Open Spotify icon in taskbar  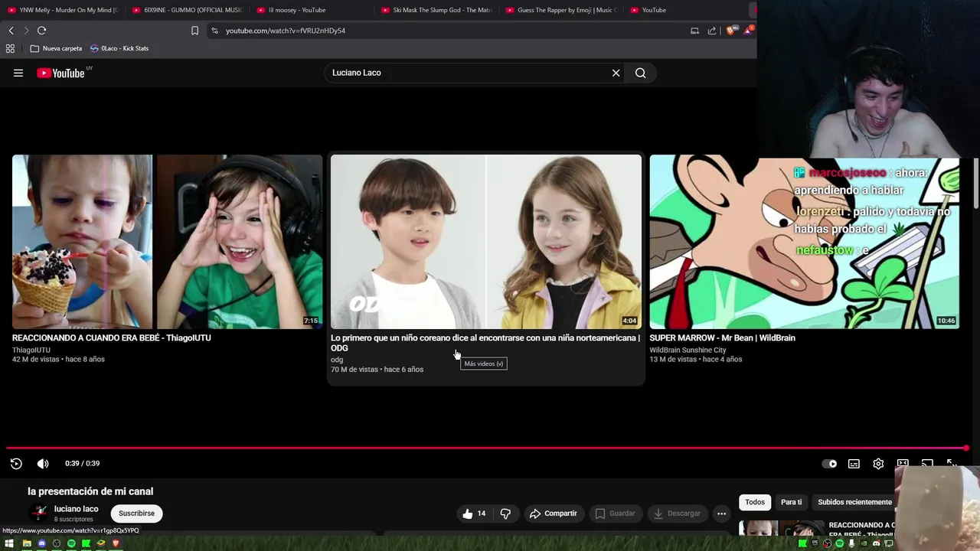pos(71,543)
